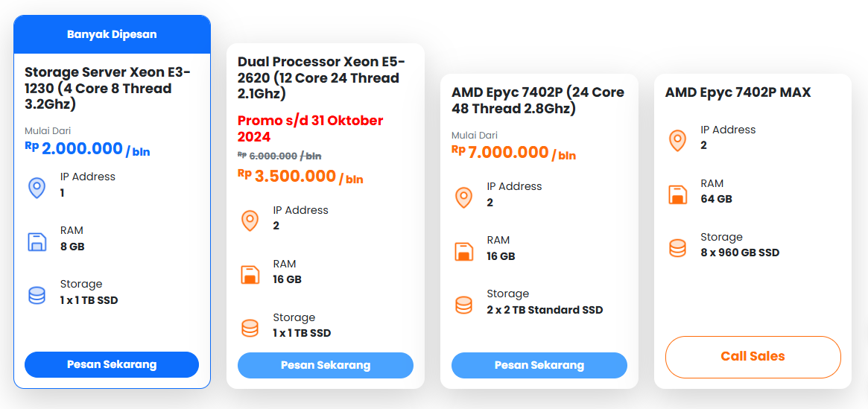The image size is (868, 409).
Task: Click IP Address pin icon in Storage Server card
Action: click(x=37, y=187)
